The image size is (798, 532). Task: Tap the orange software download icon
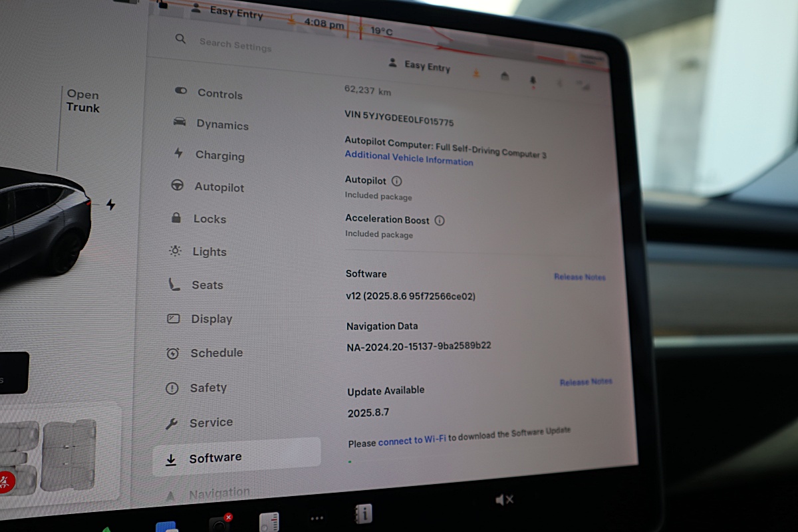pos(476,73)
